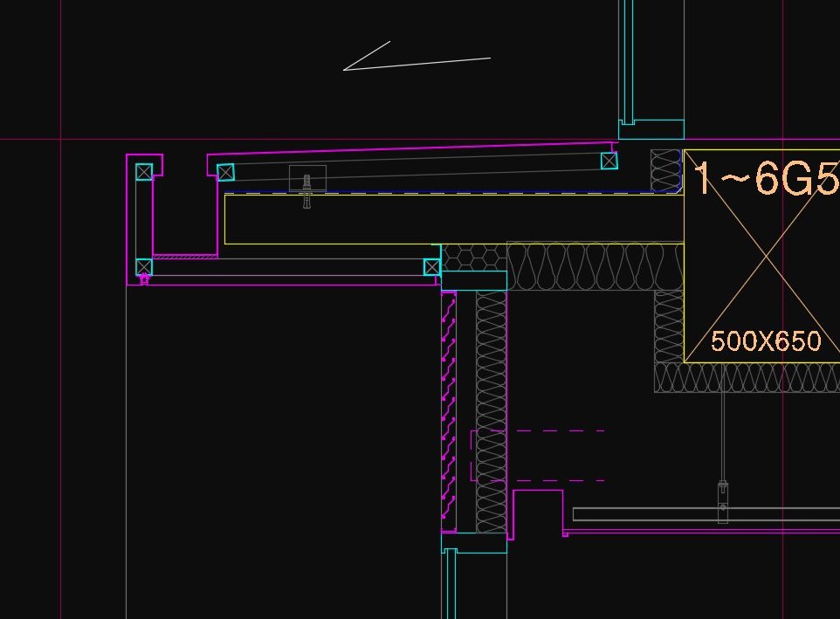The height and width of the screenshot is (619, 840).
Task: Select the cyan crossed square beside the honeycomb hatch
Action: pyautogui.click(x=431, y=267)
